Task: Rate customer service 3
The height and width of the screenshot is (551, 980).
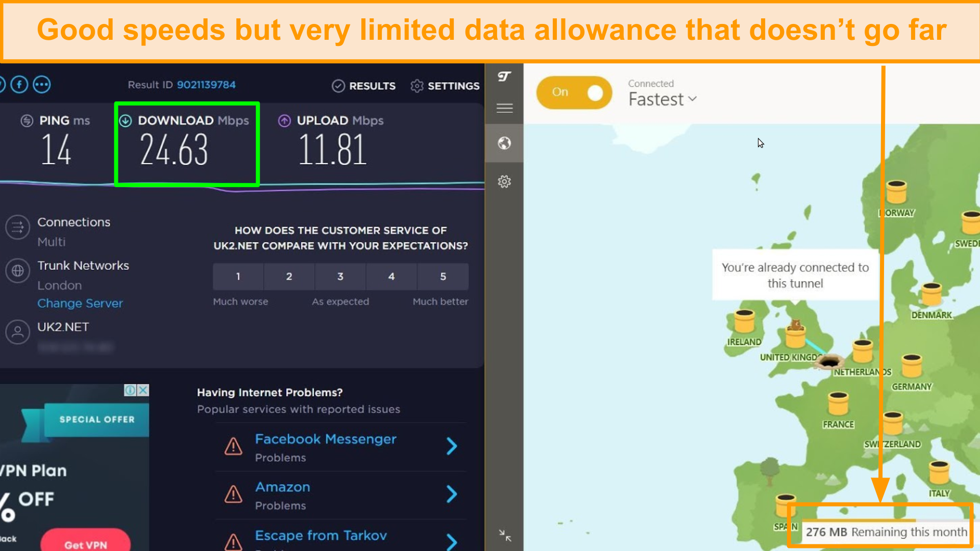Action: point(340,277)
